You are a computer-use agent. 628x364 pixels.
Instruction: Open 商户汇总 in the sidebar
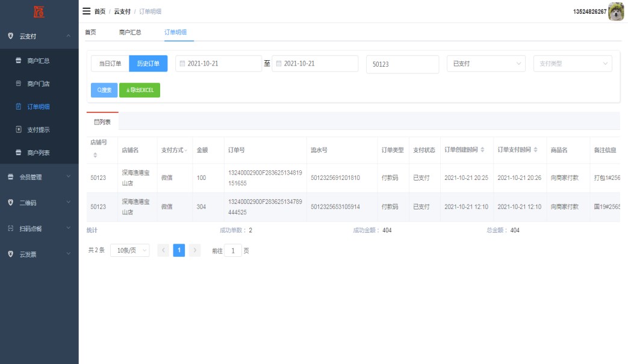coord(38,61)
